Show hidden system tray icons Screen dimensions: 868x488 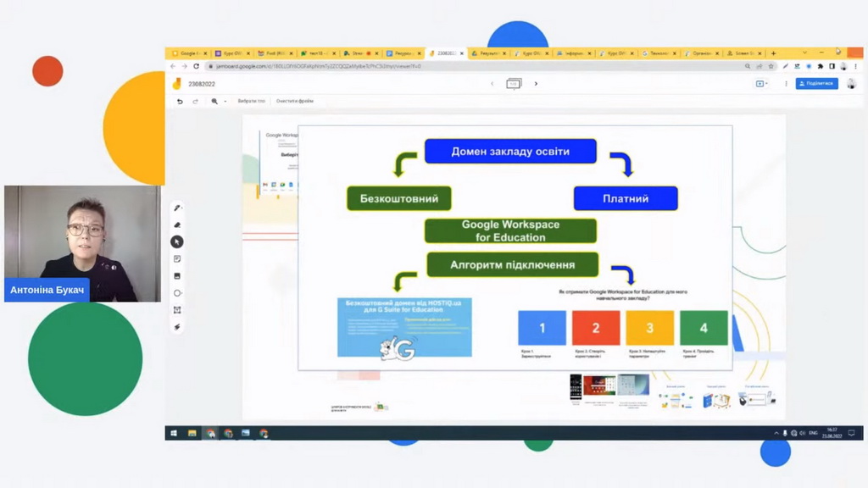click(776, 433)
